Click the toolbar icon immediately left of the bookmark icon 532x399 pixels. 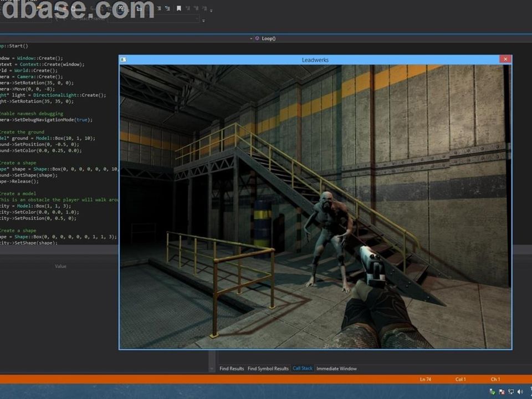click(167, 8)
